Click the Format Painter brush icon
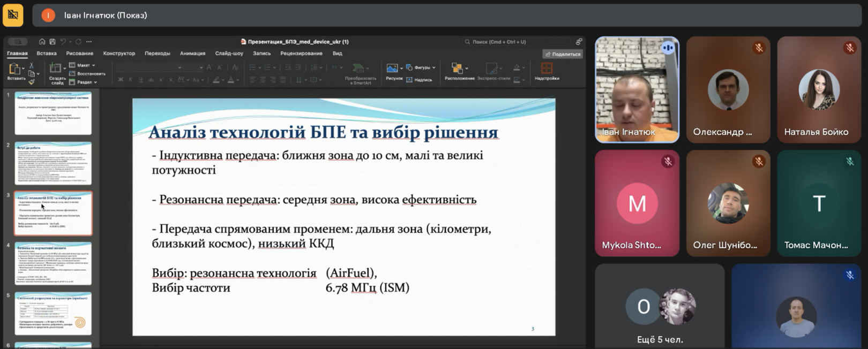This screenshot has height=349, width=868. pos(31,82)
